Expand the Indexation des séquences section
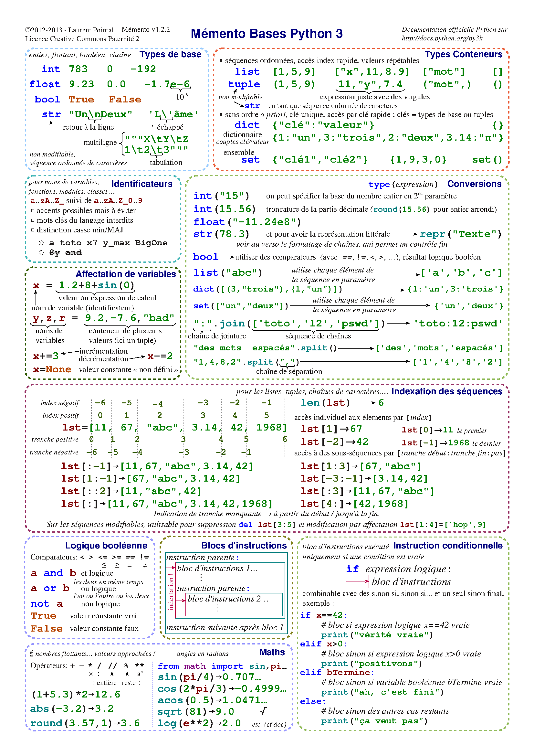This screenshot has width=534, height=756. coord(446,392)
